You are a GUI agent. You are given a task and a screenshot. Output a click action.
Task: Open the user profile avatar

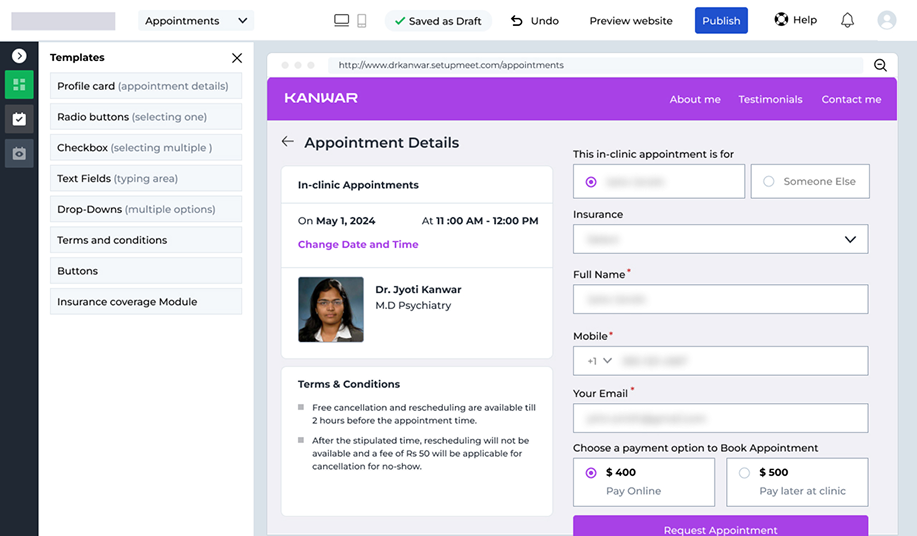pos(886,20)
